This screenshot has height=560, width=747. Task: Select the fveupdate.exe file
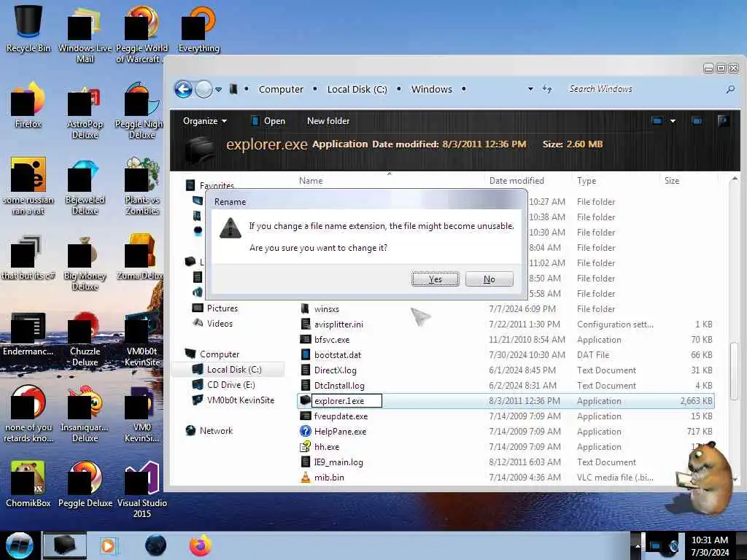(x=341, y=416)
